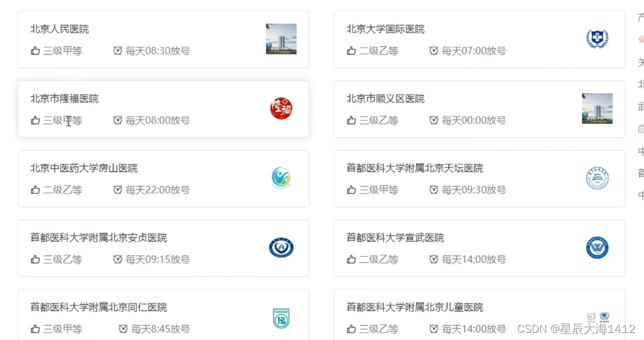The image size is (644, 340).
Task: Click the 天坛医院 circular logo
Action: coord(597,178)
